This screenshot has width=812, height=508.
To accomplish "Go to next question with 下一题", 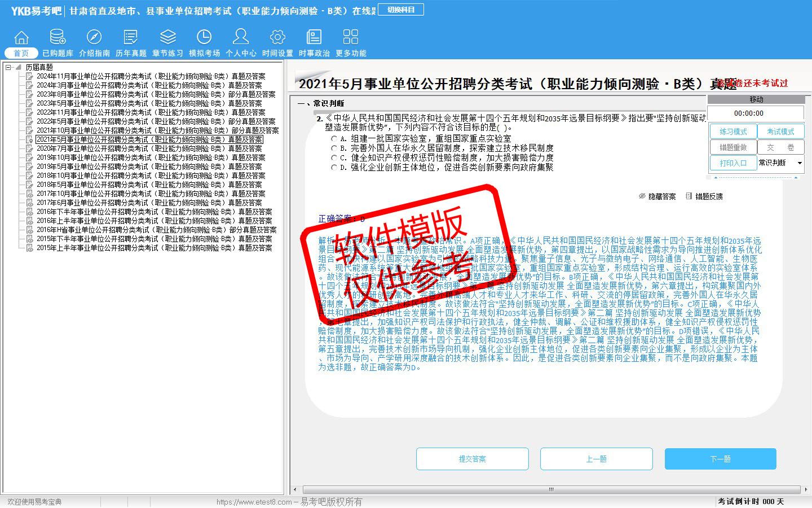I will (x=721, y=459).
